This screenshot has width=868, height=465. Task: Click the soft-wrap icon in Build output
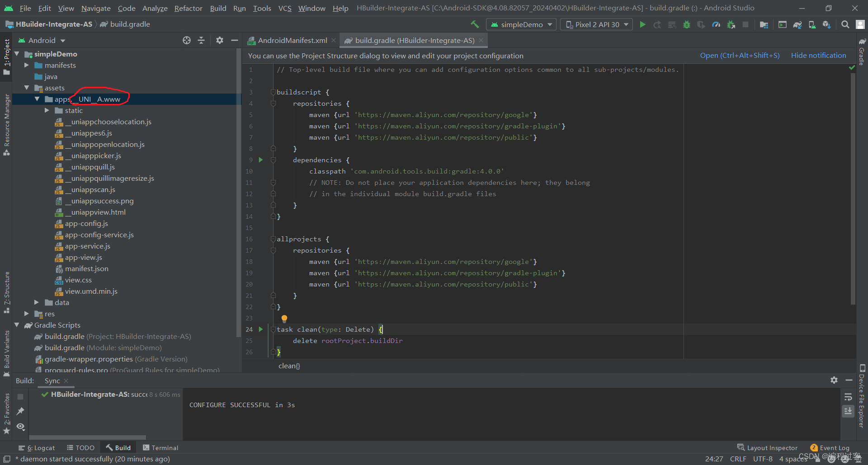[848, 397]
